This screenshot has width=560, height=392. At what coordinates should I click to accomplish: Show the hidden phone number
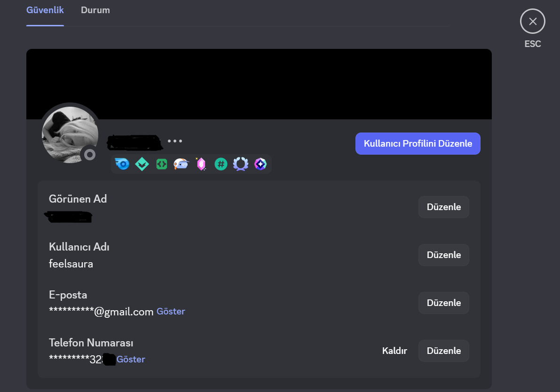click(131, 359)
